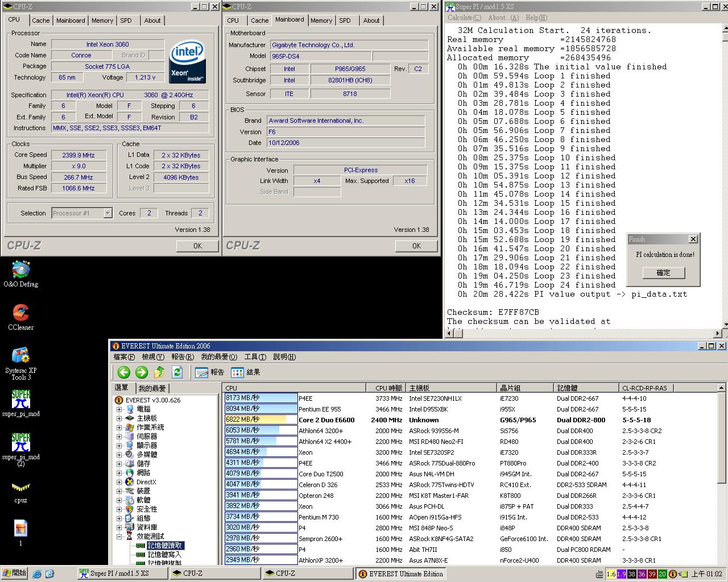The image size is (728, 582).
Task: Go back with EVEREST green left arrow
Action: (x=123, y=372)
